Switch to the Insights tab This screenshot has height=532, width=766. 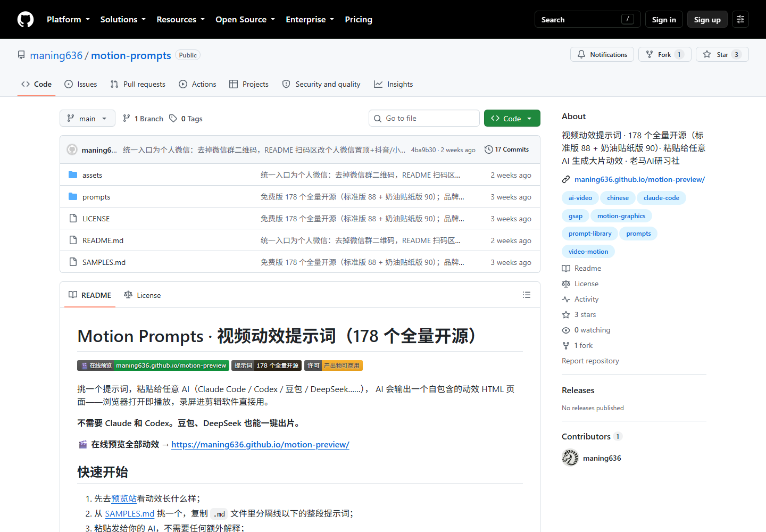point(394,84)
